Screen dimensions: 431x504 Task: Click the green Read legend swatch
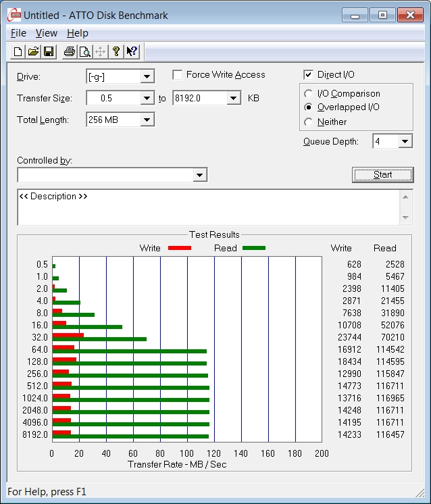(254, 248)
